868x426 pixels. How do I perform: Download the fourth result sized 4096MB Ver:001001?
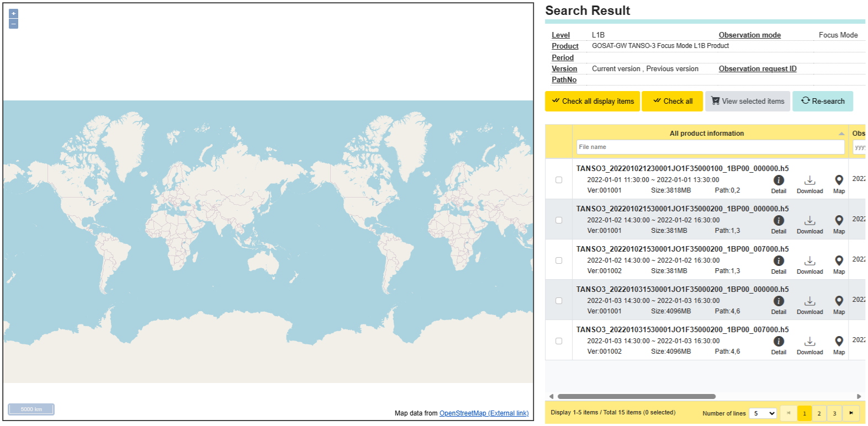pos(809,305)
